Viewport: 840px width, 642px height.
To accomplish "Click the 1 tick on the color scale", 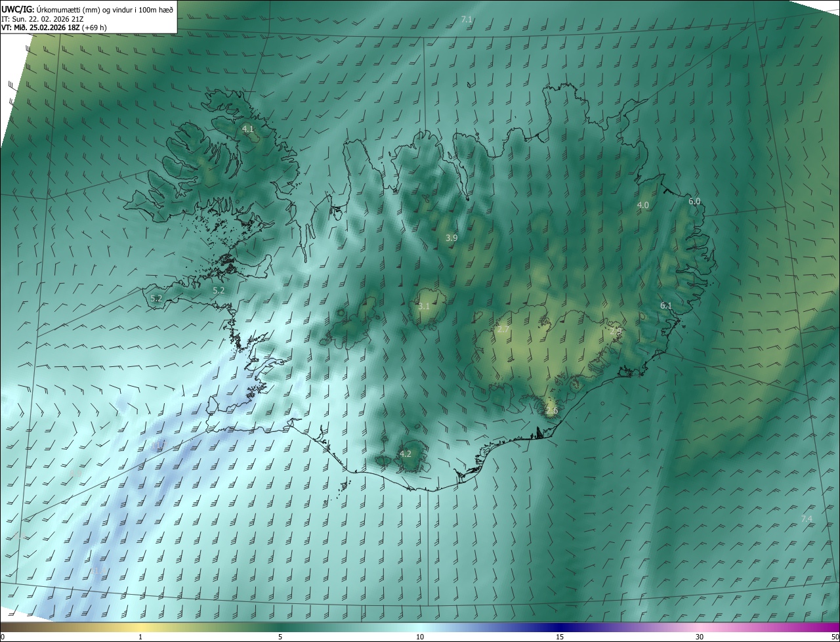I will tap(140, 637).
